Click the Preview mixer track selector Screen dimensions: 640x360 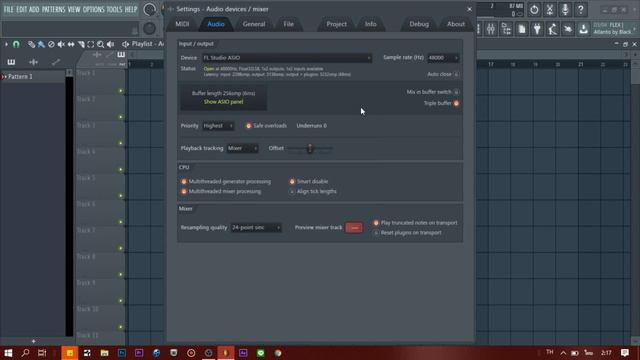(x=354, y=227)
